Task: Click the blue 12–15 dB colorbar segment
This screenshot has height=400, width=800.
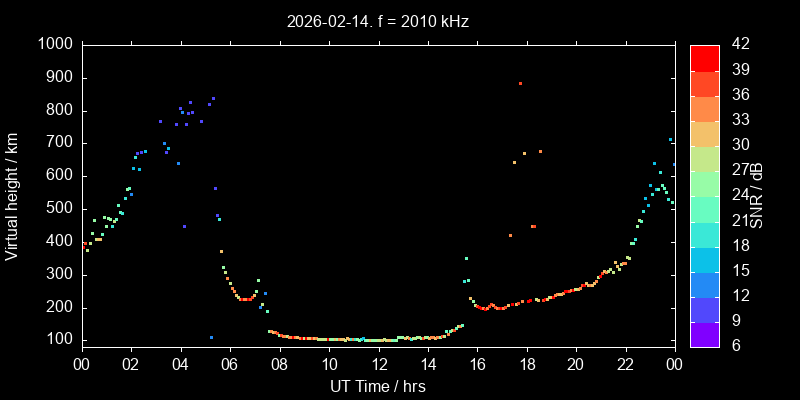Action: [x=704, y=284]
